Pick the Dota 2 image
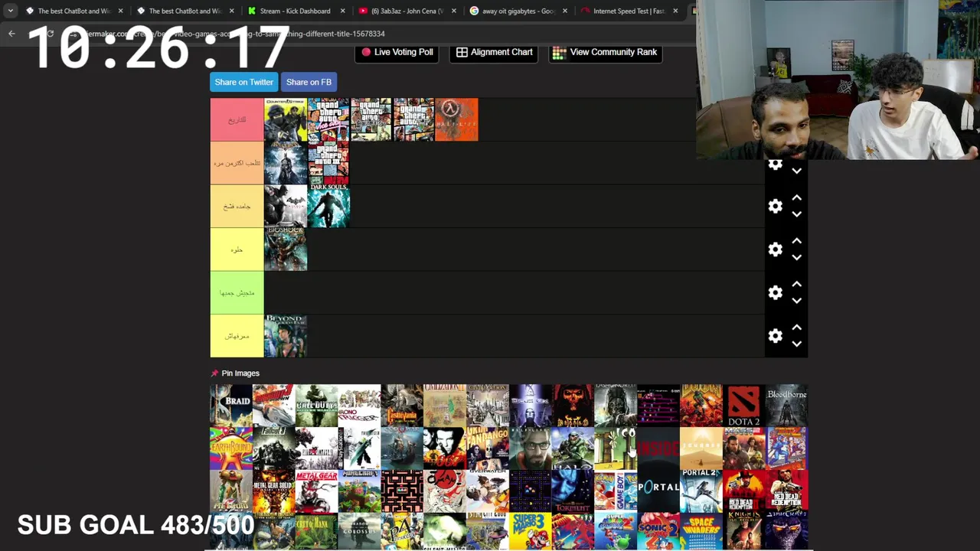This screenshot has height=551, width=980. [744, 406]
